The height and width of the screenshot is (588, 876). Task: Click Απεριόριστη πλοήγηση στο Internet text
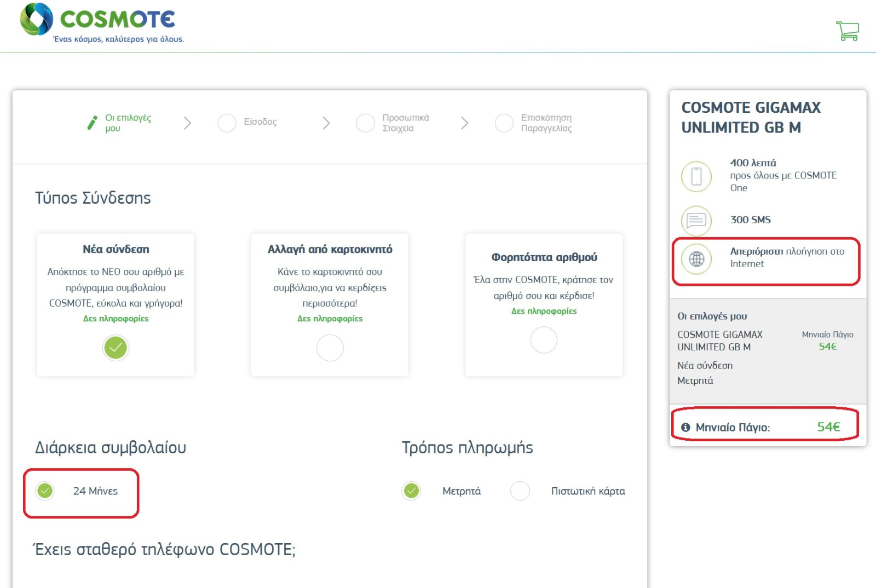pyautogui.click(x=787, y=257)
